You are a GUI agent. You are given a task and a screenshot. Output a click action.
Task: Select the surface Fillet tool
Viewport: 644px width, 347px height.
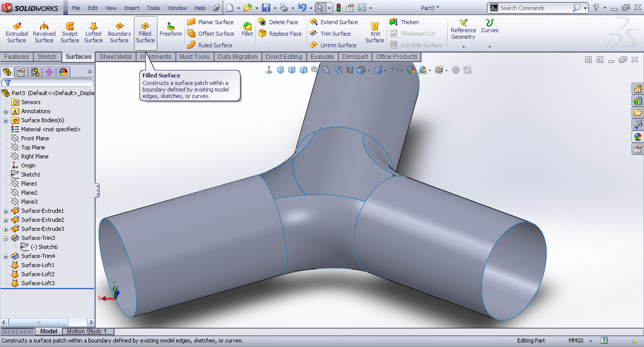(247, 29)
